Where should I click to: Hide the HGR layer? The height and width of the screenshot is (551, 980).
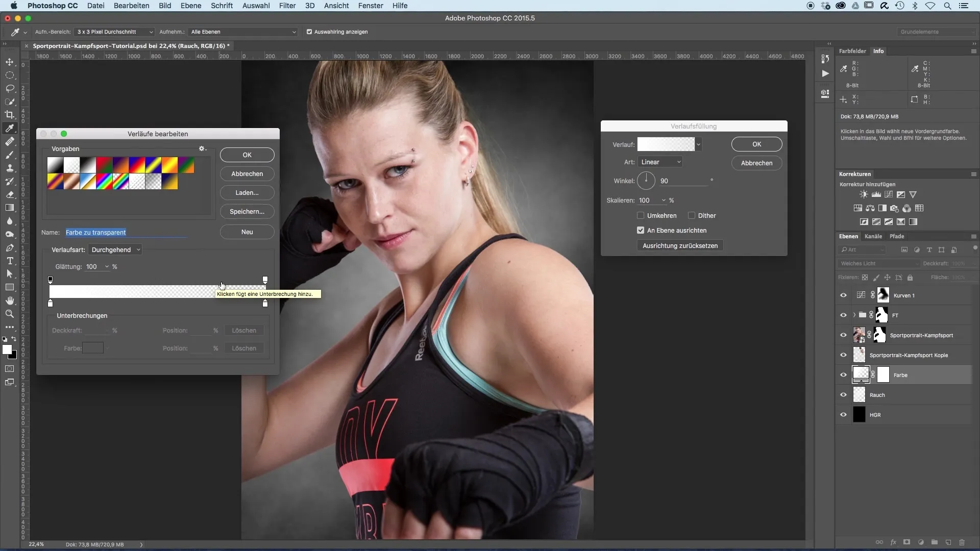point(843,415)
